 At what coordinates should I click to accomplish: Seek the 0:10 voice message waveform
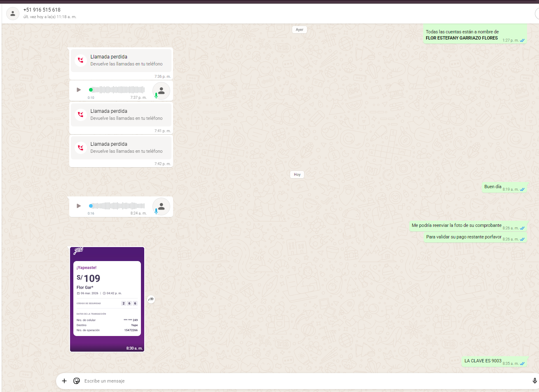coord(117,90)
